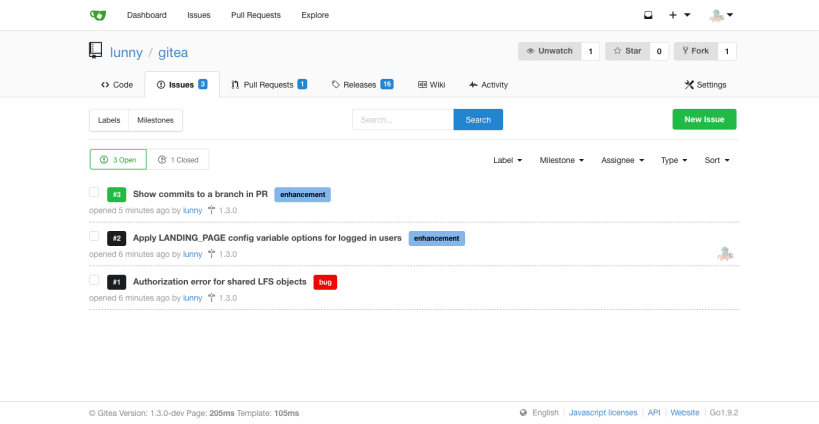
Task: Click milestone icon on issue #2 row
Action: pos(211,254)
